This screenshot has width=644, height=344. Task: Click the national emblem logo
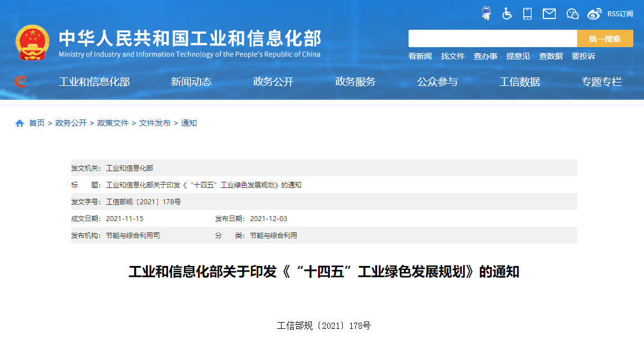coord(33,43)
